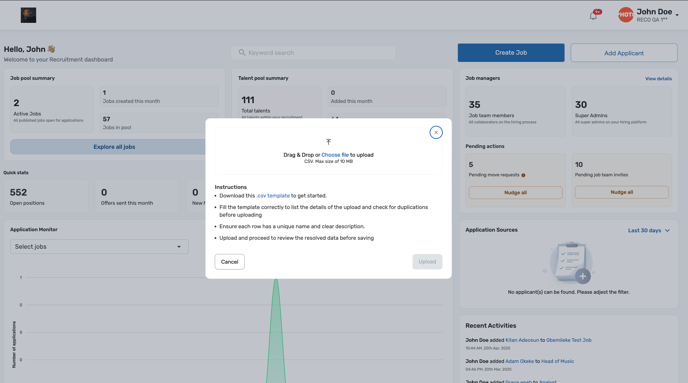Screen dimensions: 688x383
Task: Click the 57 Jobs in pool card
Action: click(159, 123)
